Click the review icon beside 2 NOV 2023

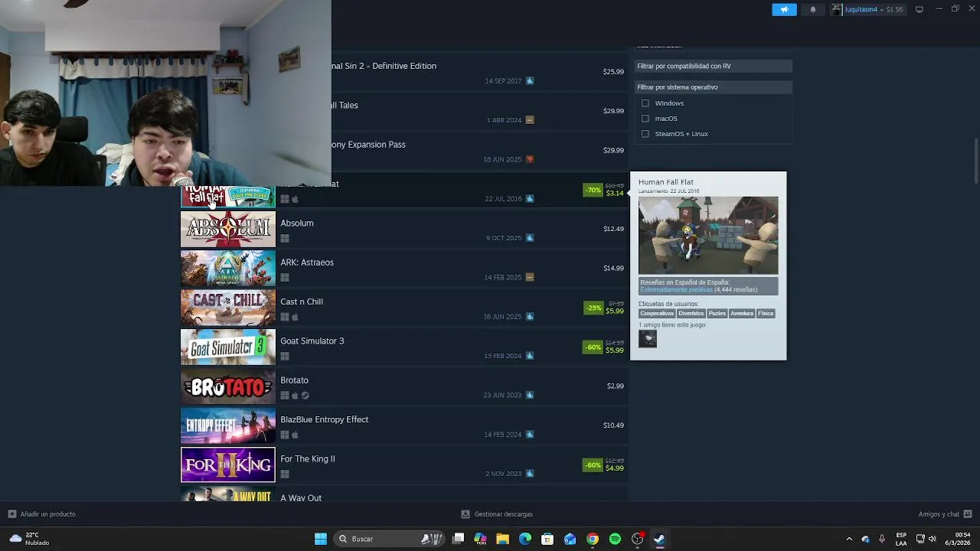(x=530, y=474)
